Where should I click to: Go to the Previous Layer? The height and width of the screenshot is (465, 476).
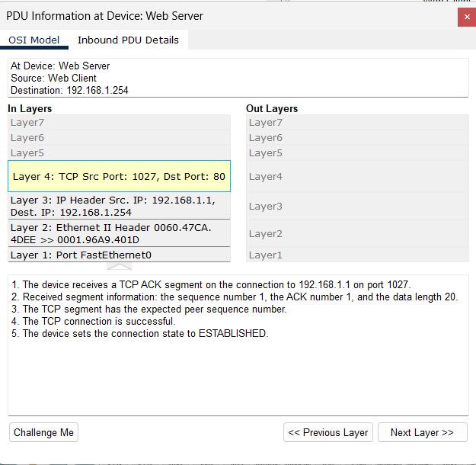point(327,432)
